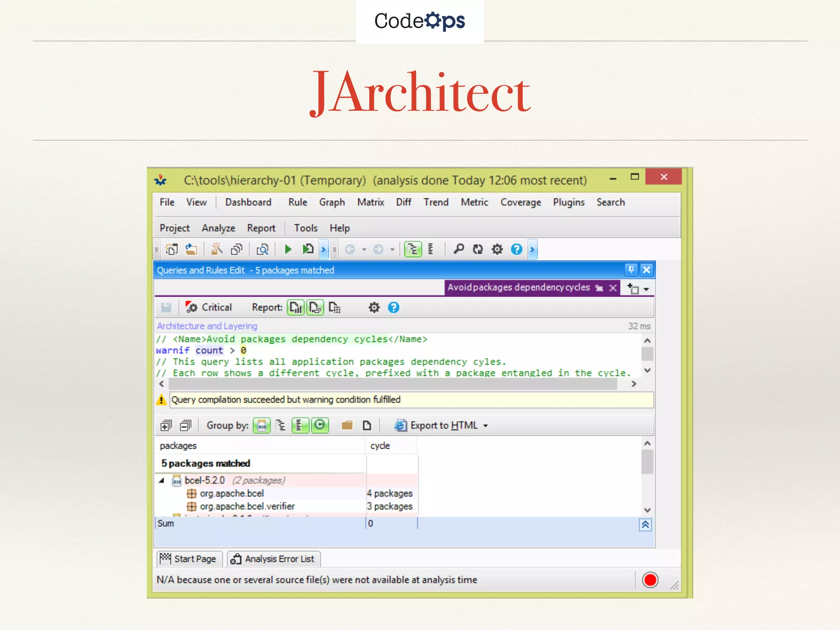Expand the first toolbar overflow chevron
The width and height of the screenshot is (840, 630).
(x=324, y=249)
